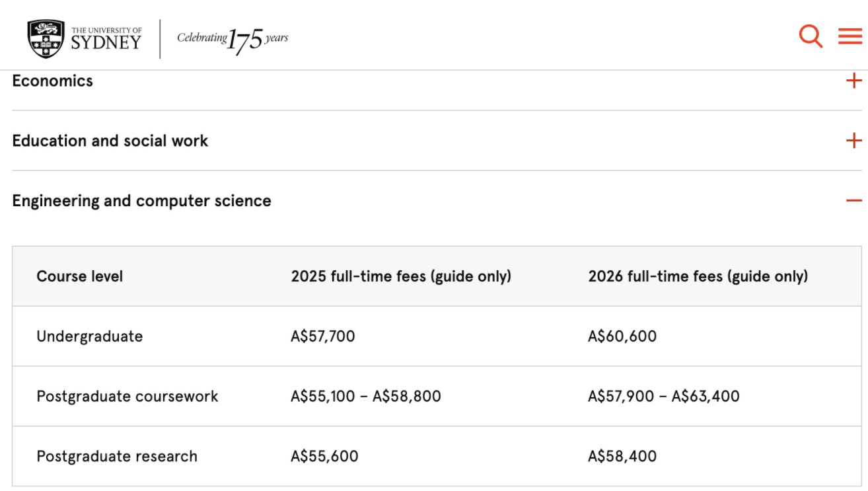
Task: Open the hamburger menu icon
Action: (850, 36)
